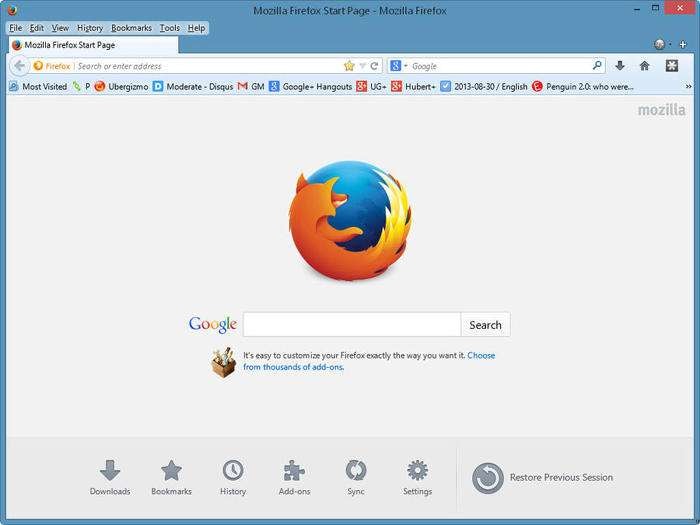Select the Mozilla Firefox Start Page tab

90,45
